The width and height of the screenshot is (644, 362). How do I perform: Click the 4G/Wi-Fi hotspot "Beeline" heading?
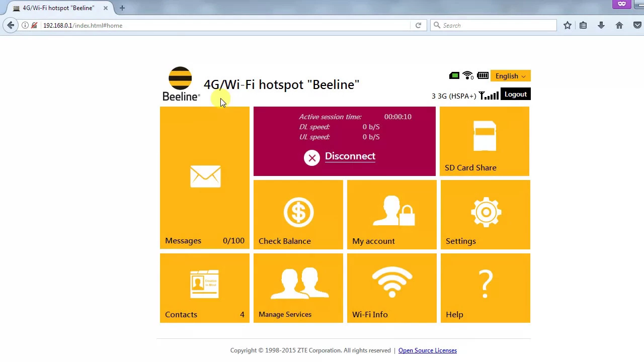(x=281, y=84)
